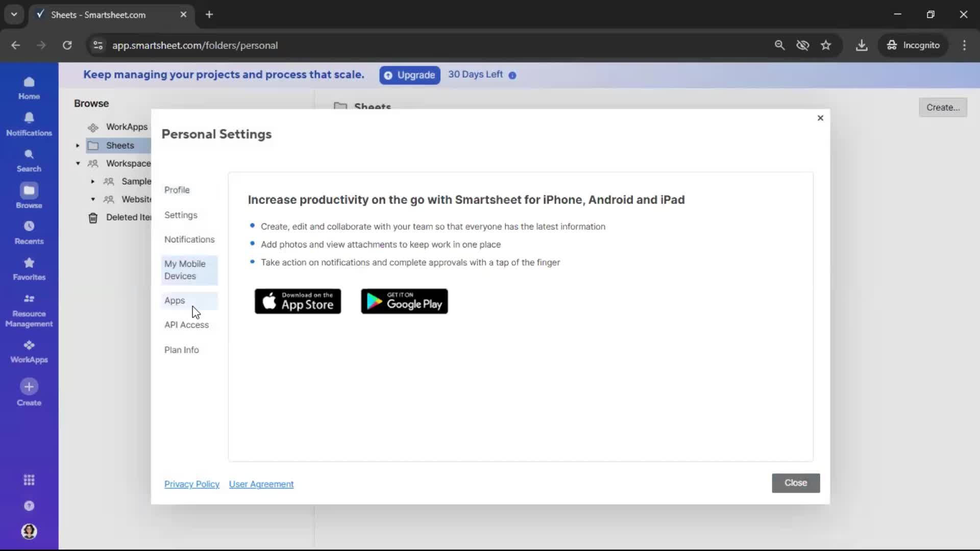Click the profile avatar at sidebar bottom

point(29,532)
